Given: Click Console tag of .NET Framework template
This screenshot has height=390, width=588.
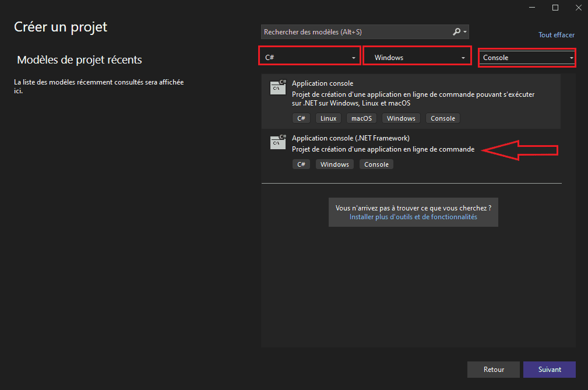Looking at the screenshot, I should click(376, 164).
